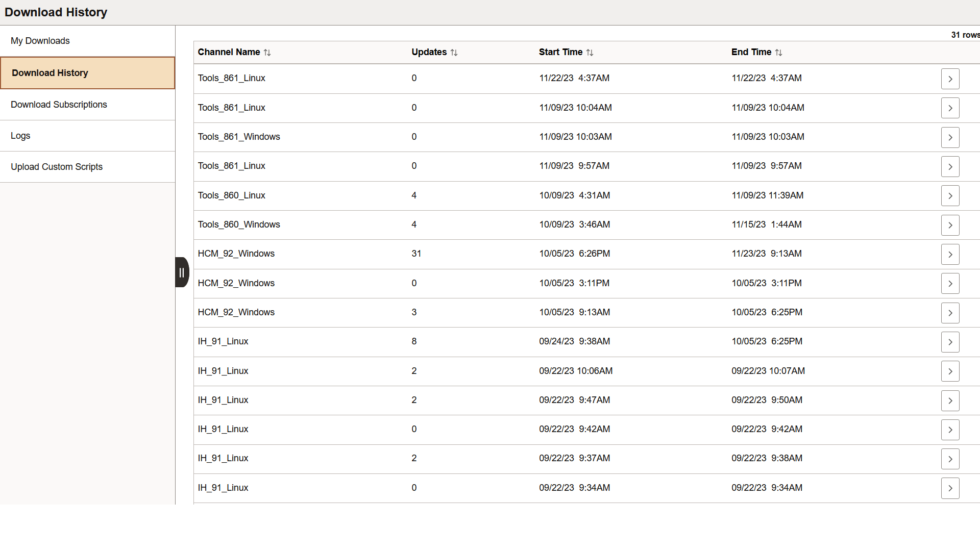The image size is (980, 551).
Task: Click the Tools_860_Linux channel name
Action: coord(231,195)
